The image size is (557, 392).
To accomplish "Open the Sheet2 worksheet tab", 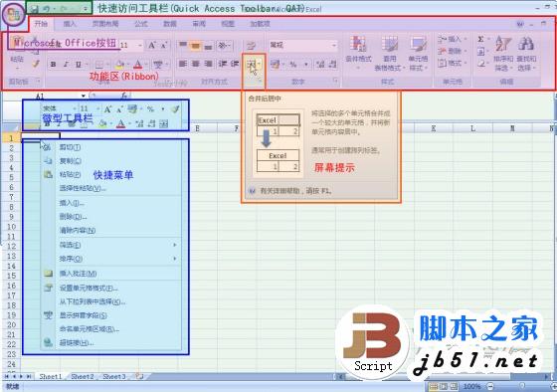I will click(83, 376).
